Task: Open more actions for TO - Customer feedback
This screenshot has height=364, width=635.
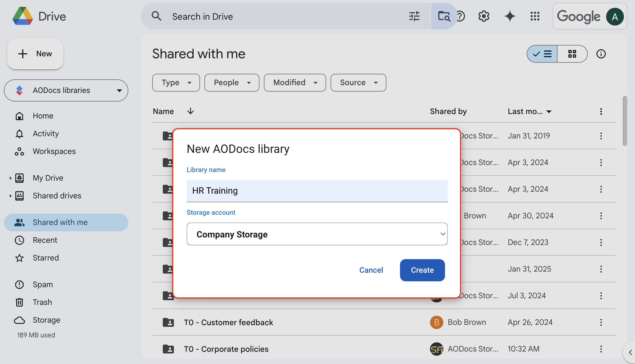Action: point(601,322)
